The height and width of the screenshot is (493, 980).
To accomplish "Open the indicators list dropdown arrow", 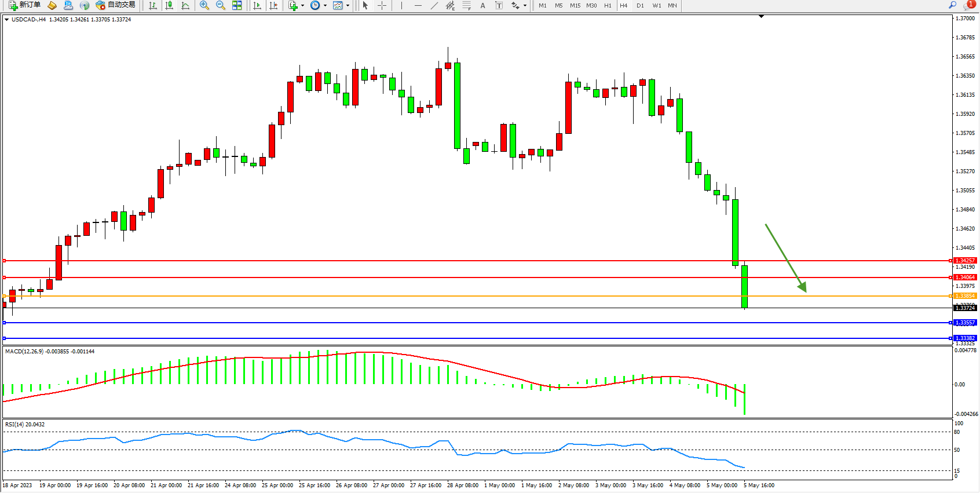I will click(302, 6).
